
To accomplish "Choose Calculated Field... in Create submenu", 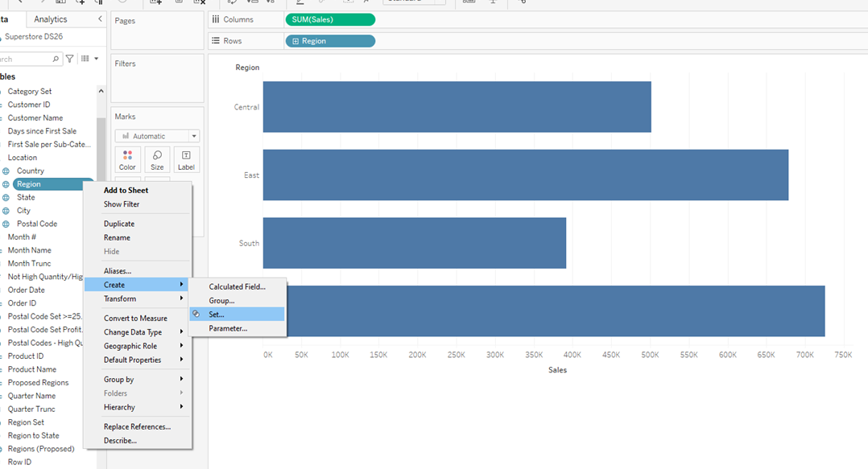I will pos(237,286).
